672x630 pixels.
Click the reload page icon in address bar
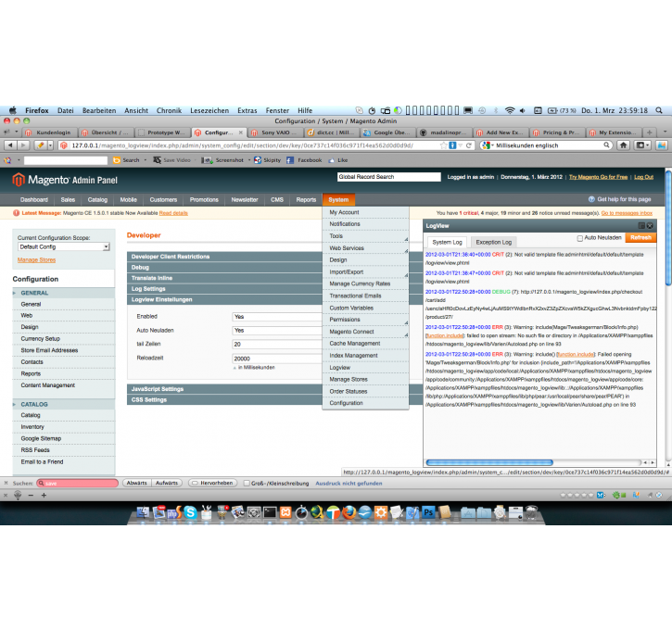click(469, 145)
